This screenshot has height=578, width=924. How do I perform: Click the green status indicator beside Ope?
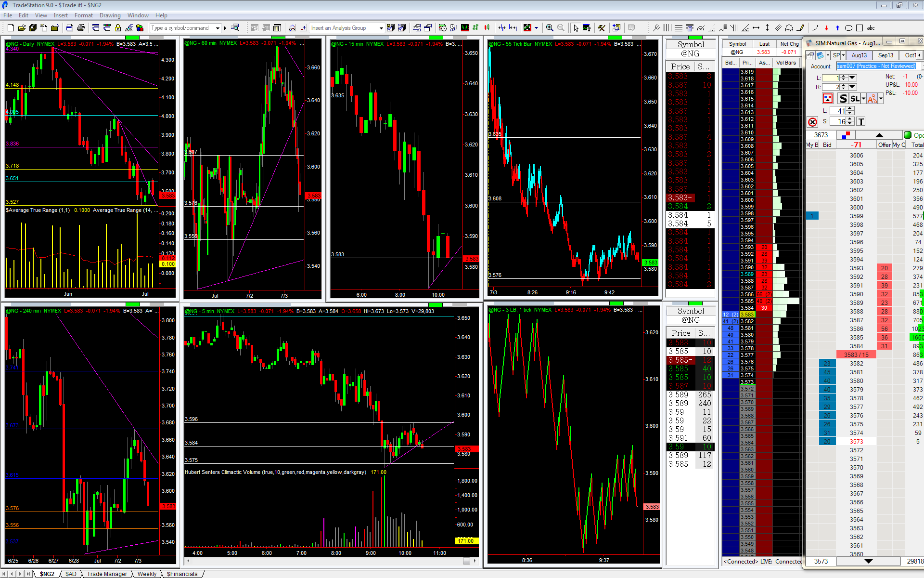(x=908, y=135)
